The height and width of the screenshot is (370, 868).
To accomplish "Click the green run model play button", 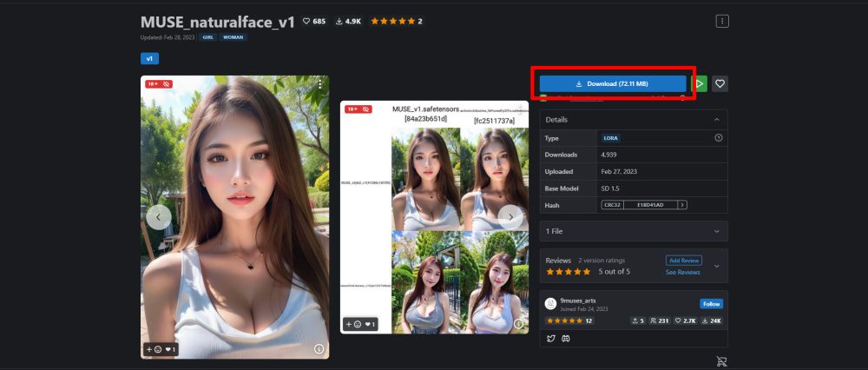I will pos(699,83).
